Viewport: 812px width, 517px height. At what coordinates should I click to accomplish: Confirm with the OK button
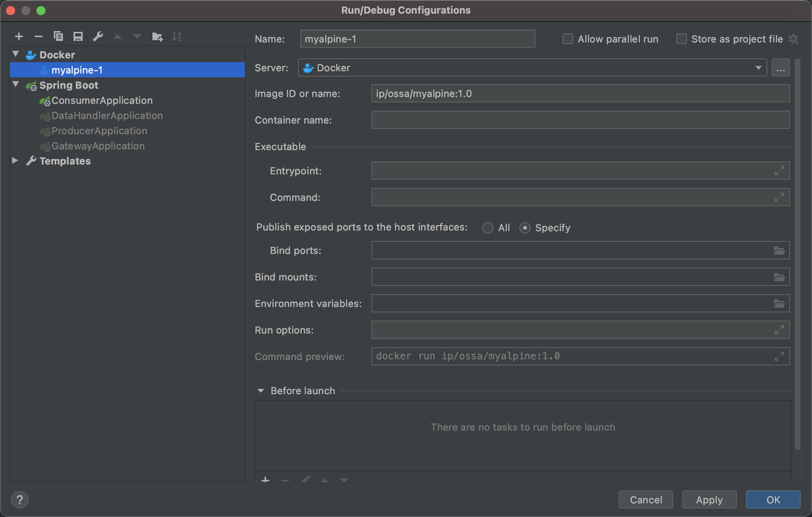point(773,500)
